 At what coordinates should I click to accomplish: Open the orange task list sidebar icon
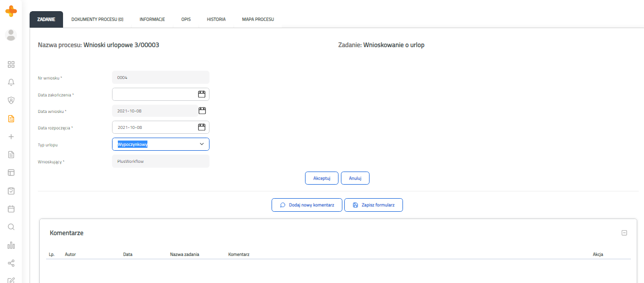tap(11, 119)
